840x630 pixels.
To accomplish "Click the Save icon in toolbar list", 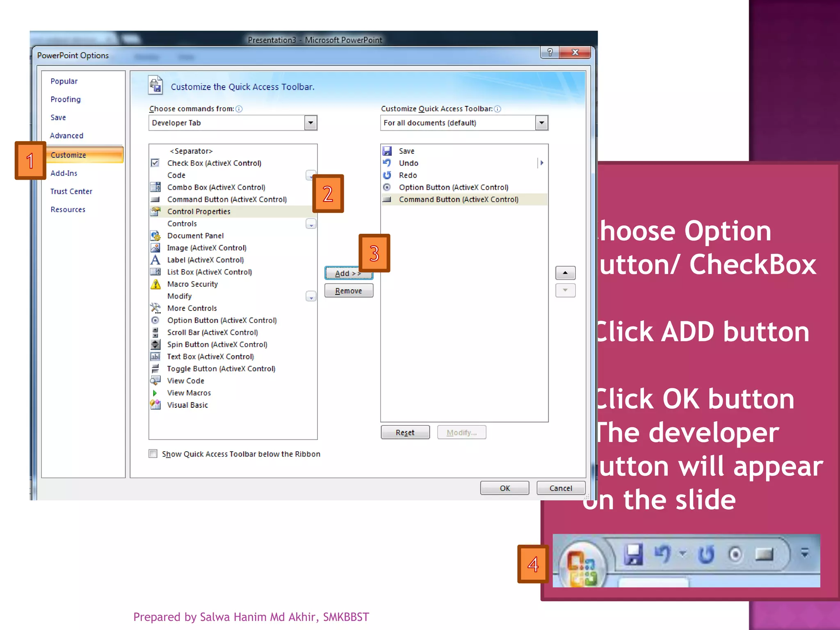I will (x=387, y=151).
